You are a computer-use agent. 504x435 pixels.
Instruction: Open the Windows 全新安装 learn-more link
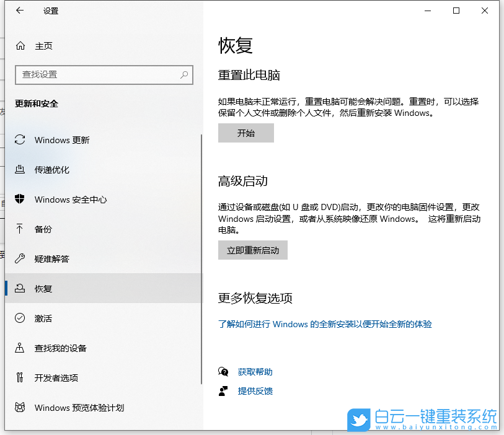coord(325,324)
